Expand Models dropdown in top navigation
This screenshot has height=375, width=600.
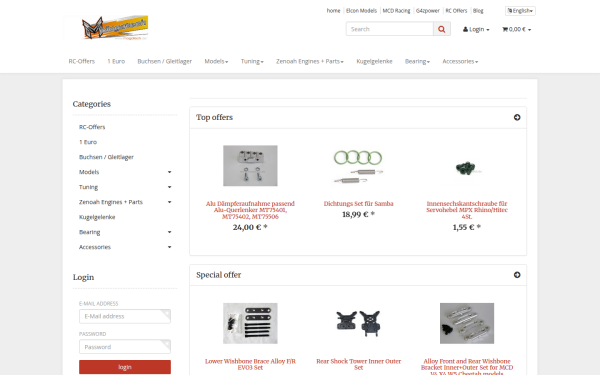216,61
